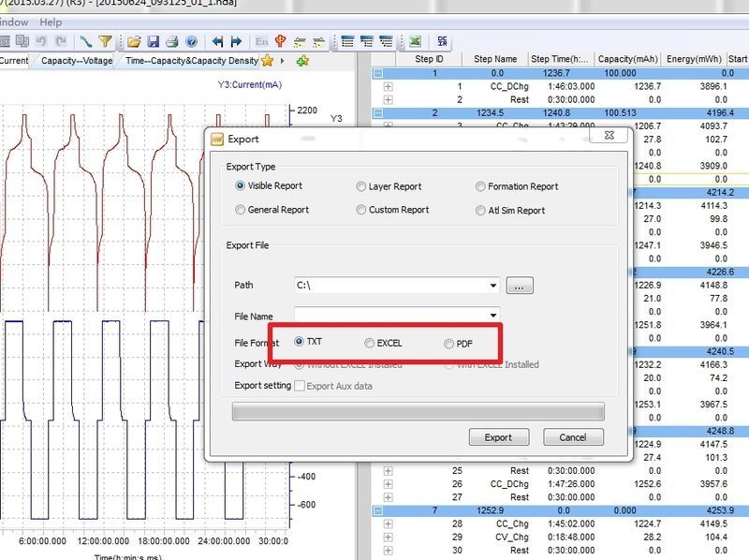The height and width of the screenshot is (560, 749).
Task: Select the step time cell 1:45:02.000
Action: pos(571,524)
